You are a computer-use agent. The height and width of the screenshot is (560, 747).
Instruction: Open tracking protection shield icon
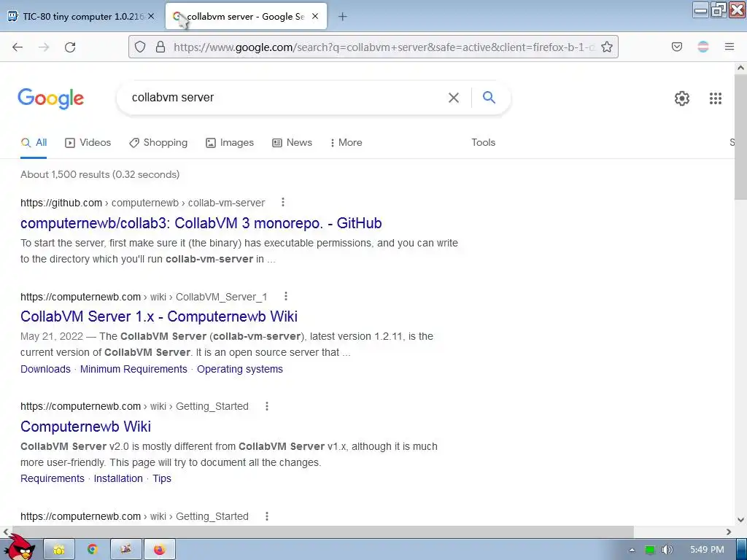[139, 47]
